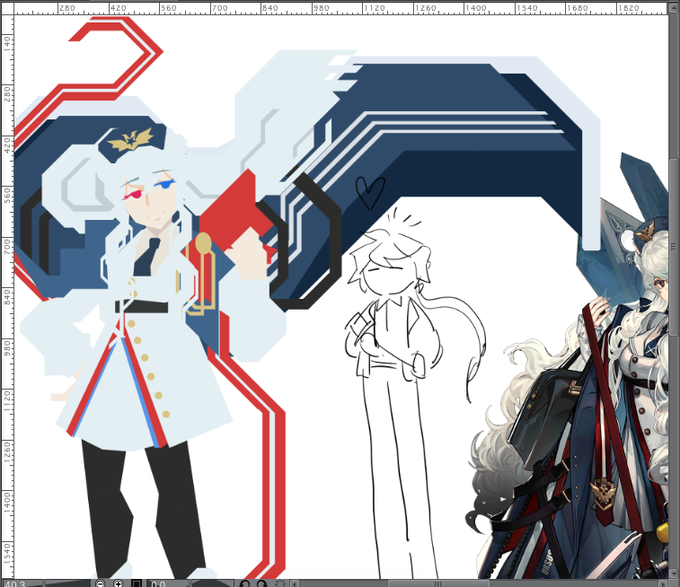Screen dimensions: 680x587
Task: Click the zoom in magnifier icon
Action: [118, 584]
